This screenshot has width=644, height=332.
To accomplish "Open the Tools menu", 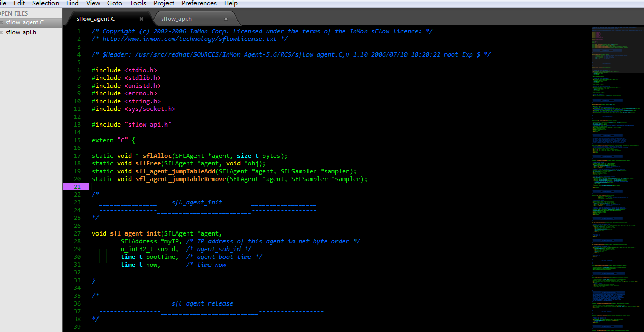I will pyautogui.click(x=138, y=3).
